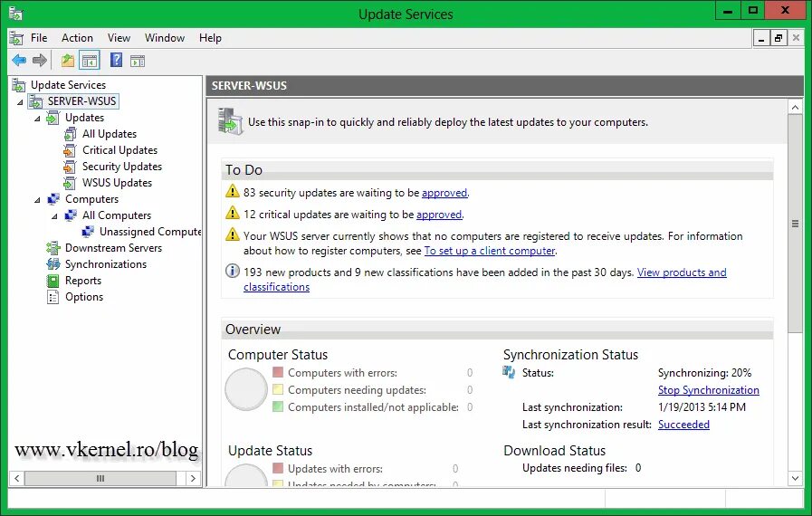Open the File menu
812x516 pixels.
point(39,38)
